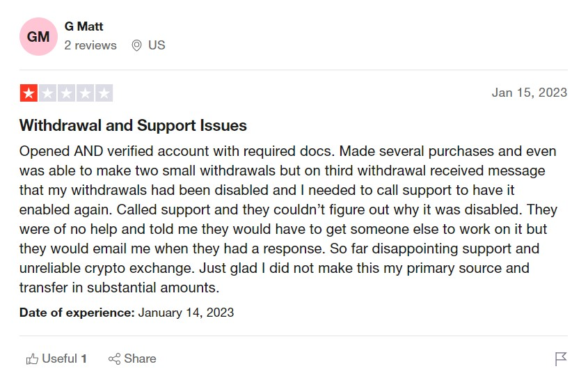This screenshot has width=588, height=378.
Task: Click the red first star rating
Action: pos(29,93)
